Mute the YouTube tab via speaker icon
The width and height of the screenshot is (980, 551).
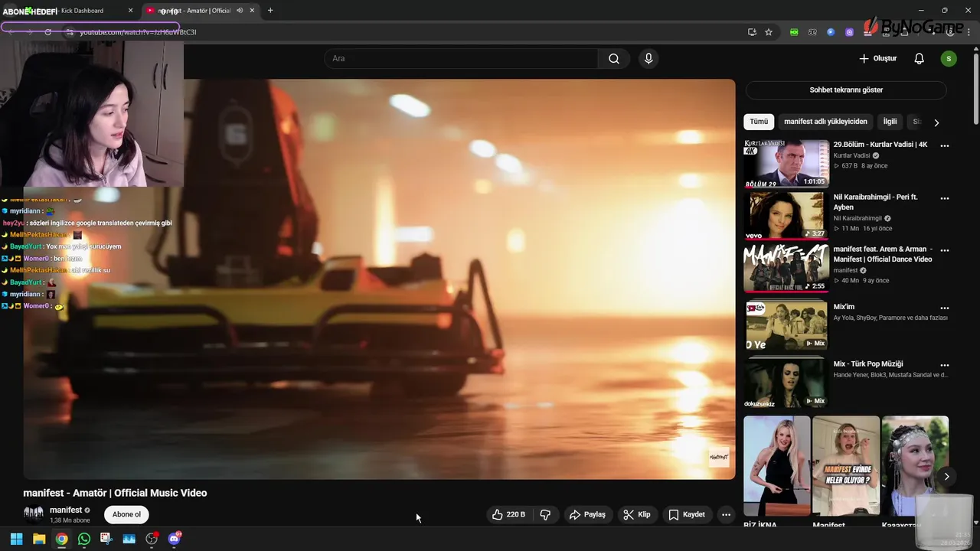pos(240,11)
